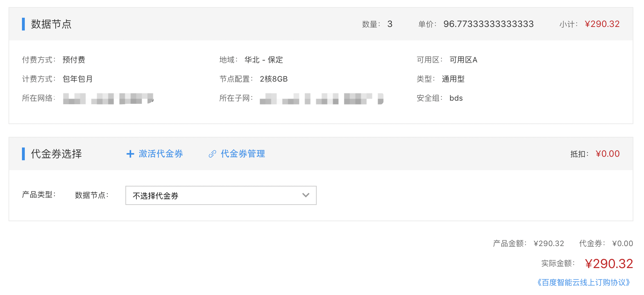Screen dimensions: 644x295
Task: Click the blurred 所在网络 value
Action: tap(108, 99)
